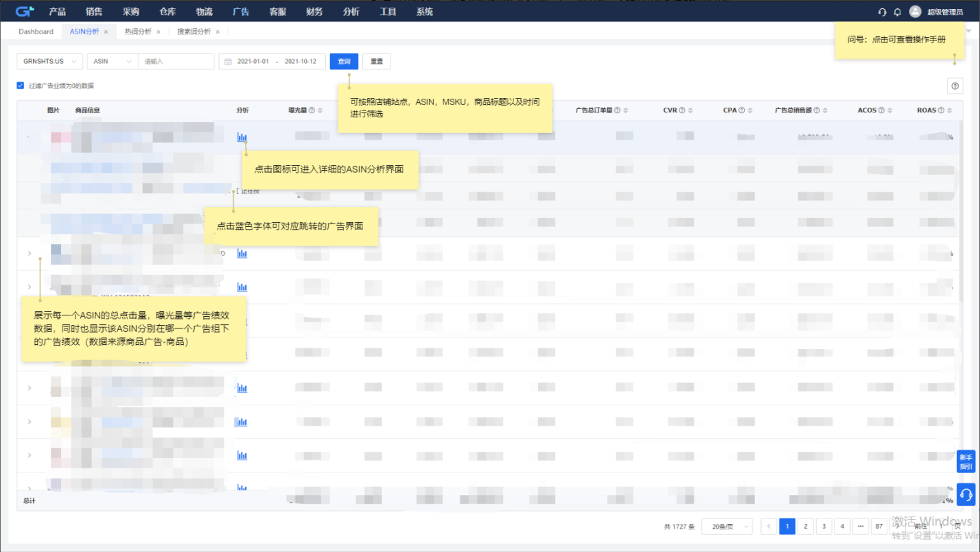
Task: Click the first row's ASIN analysis chart icon
Action: tap(242, 137)
